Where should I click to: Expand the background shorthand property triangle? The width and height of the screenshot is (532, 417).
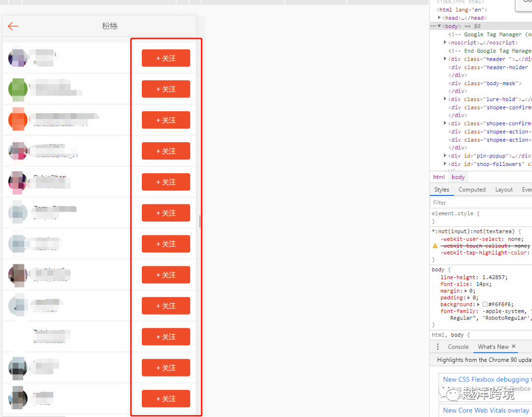coord(478,304)
